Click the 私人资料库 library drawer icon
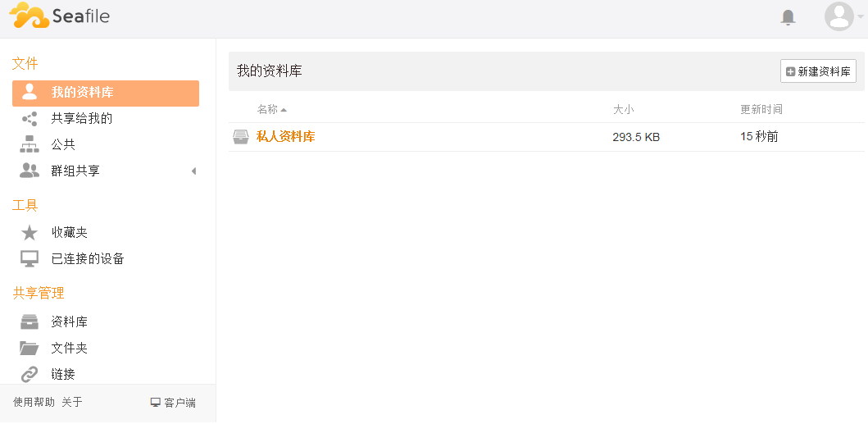The image size is (868, 424). click(241, 137)
